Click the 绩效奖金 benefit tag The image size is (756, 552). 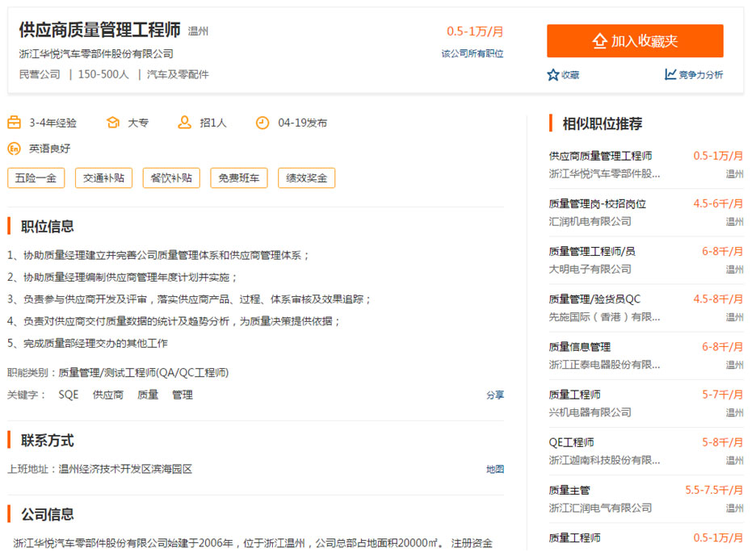coord(306,178)
